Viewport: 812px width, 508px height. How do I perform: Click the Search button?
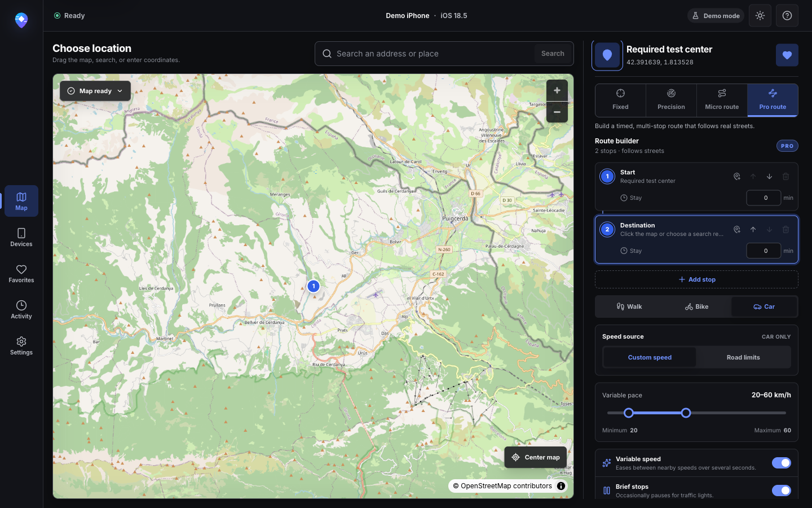553,54
